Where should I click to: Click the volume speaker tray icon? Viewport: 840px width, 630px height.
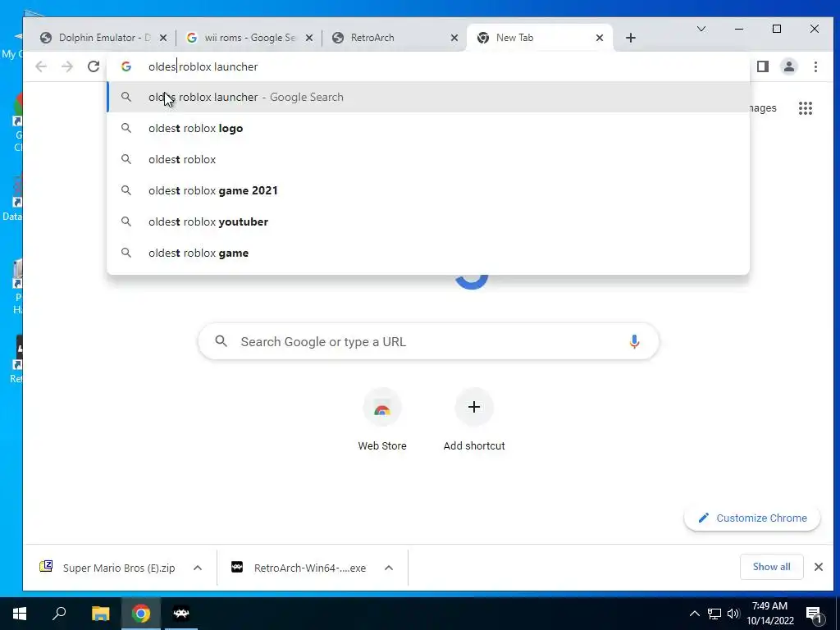point(733,614)
